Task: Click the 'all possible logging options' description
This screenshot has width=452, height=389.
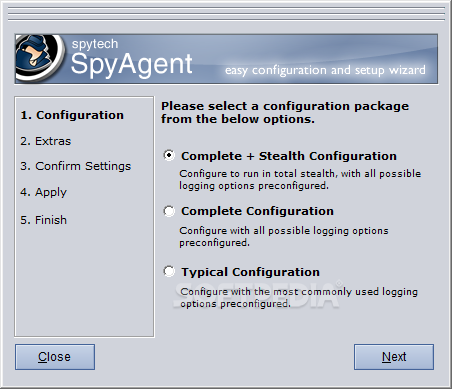Action: [284, 237]
